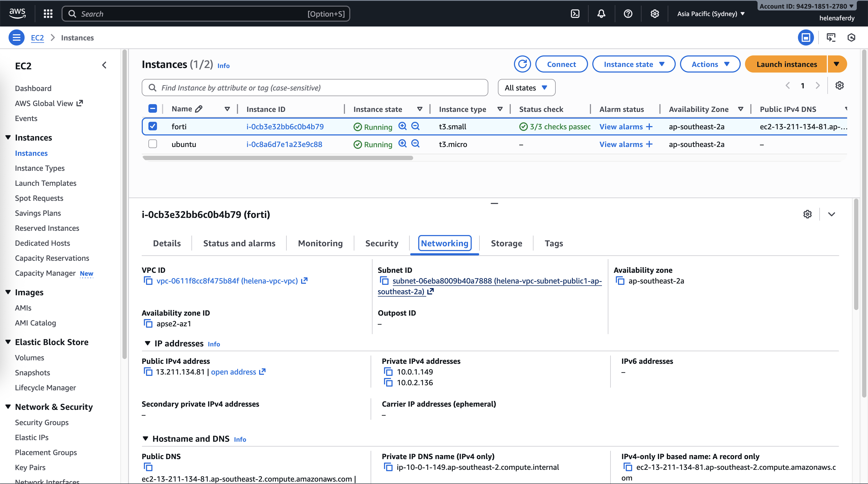
Task: Toggle the select-all header checkbox
Action: coord(153,109)
